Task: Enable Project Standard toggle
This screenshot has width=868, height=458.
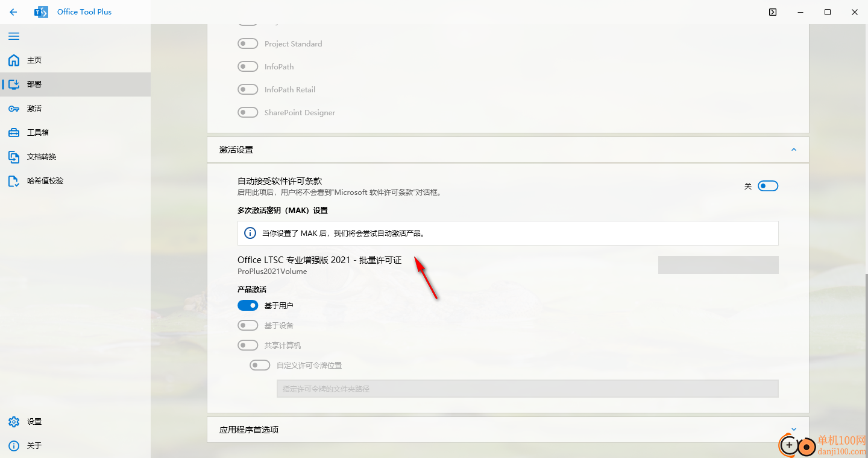Action: [248, 43]
